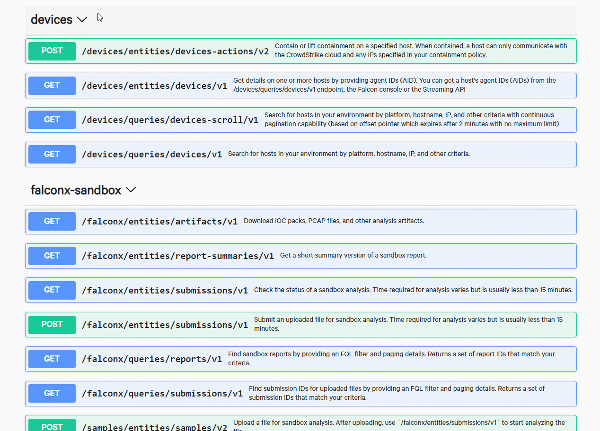Open path /falconx/queries/reports/v1
This screenshot has width=600, height=431.
pyautogui.click(x=152, y=359)
